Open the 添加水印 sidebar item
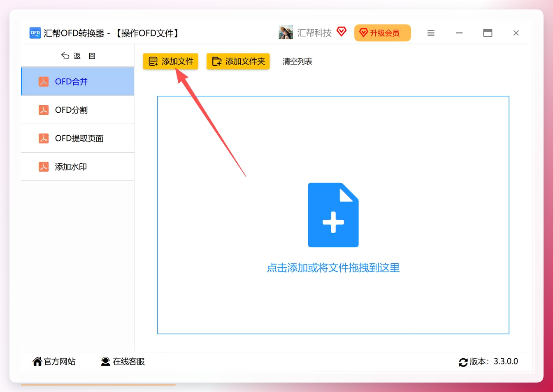 (x=77, y=167)
